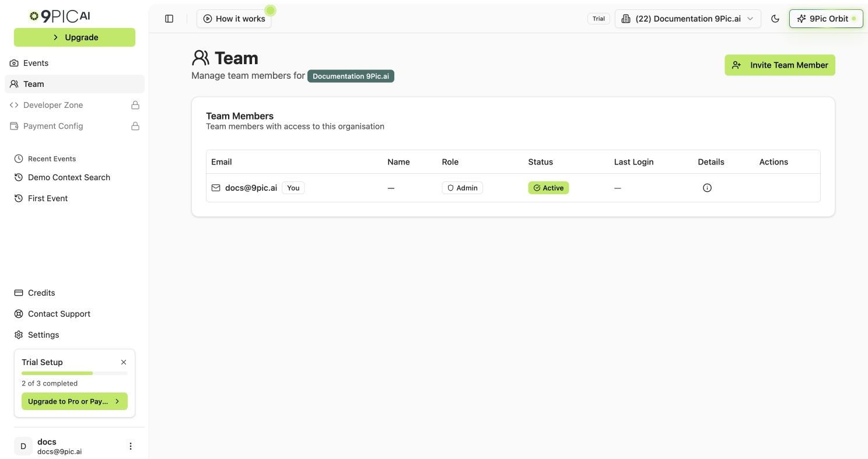Click the 9Pic AI logo
Image resolution: width=868 pixels, height=459 pixels.
(x=60, y=16)
